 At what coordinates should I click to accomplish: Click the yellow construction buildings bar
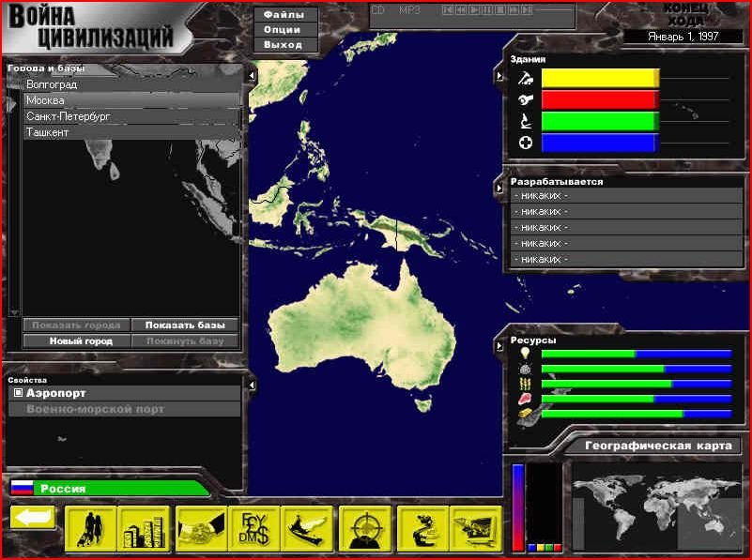click(x=600, y=79)
